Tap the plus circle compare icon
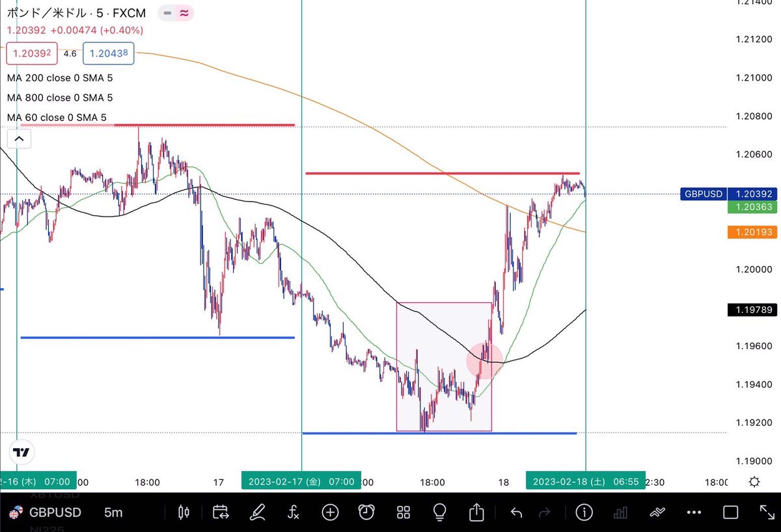This screenshot has width=781, height=532. point(330,512)
